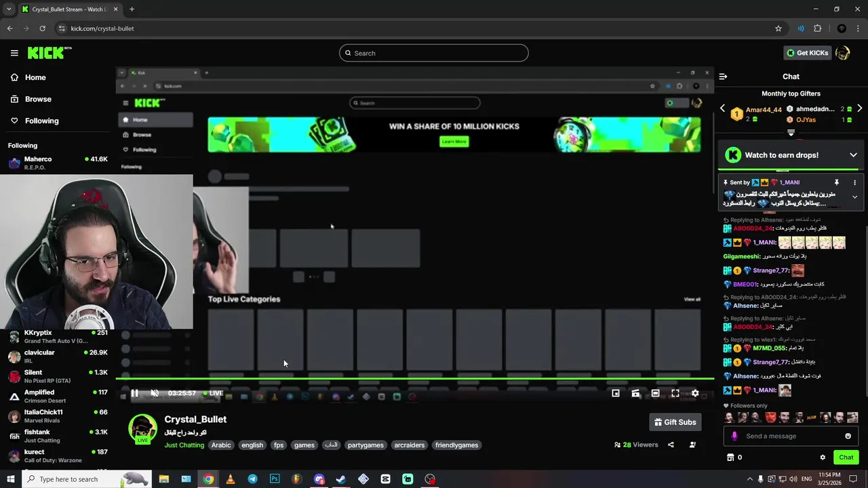Unpin the pinned chat message

836,182
